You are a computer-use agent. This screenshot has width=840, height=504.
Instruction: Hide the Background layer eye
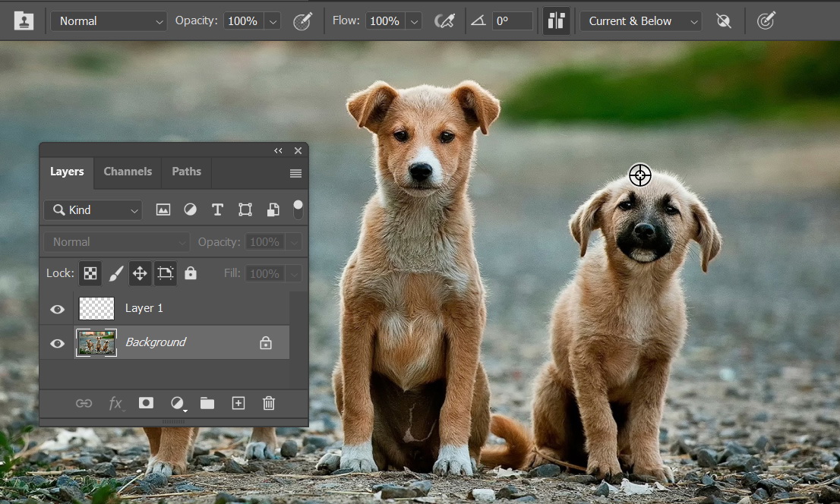click(57, 343)
